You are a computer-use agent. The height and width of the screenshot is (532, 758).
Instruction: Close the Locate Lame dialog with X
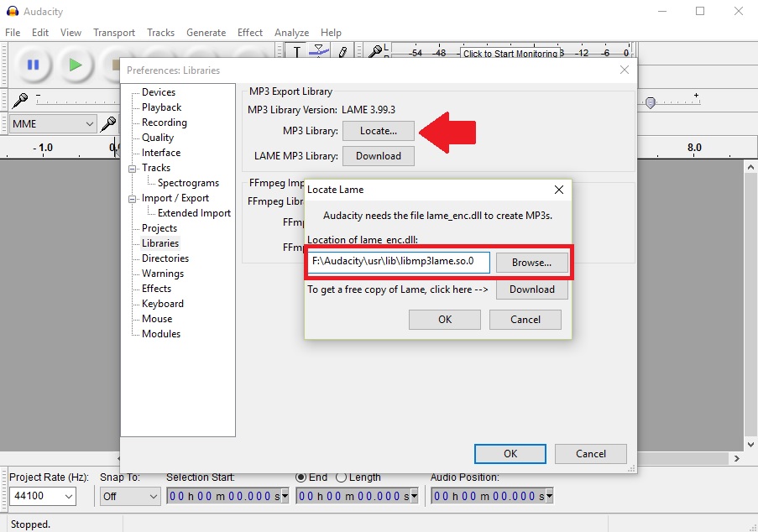point(559,190)
